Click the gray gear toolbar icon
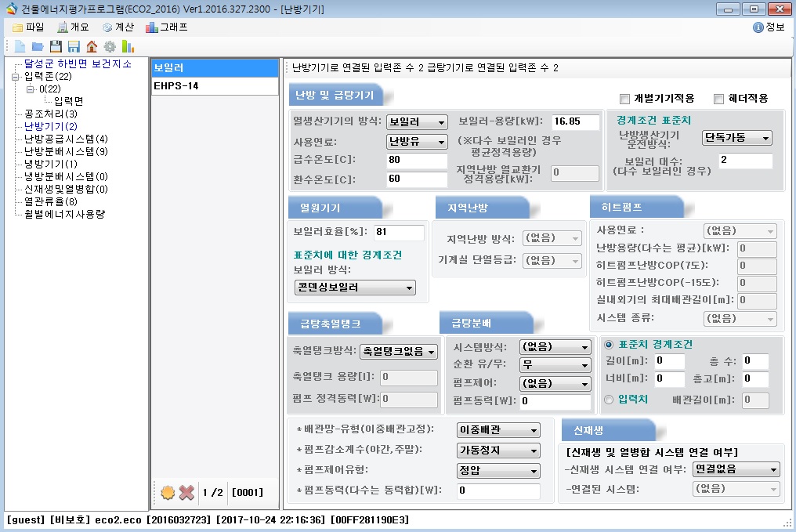This screenshot has height=532, width=796. click(x=110, y=47)
